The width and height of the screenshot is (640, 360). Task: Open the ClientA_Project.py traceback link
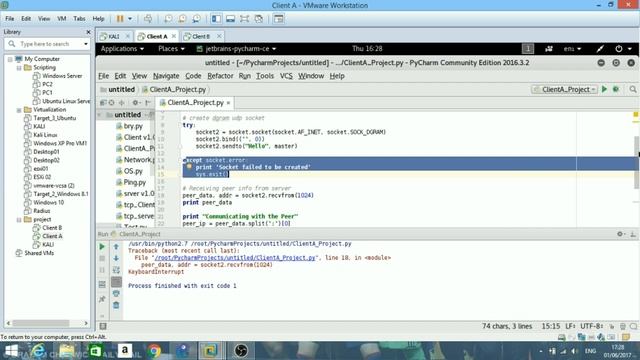pyautogui.click(x=235, y=258)
